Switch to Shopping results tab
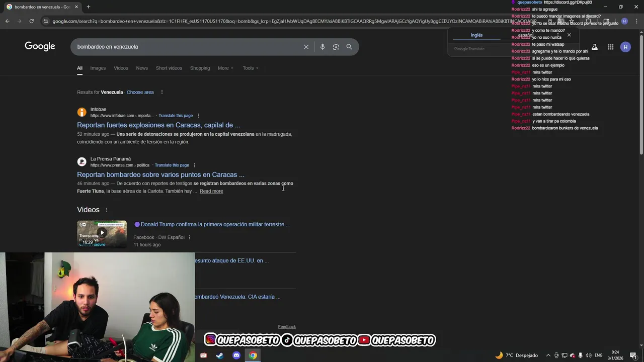This screenshot has width=644, height=362. point(200,68)
